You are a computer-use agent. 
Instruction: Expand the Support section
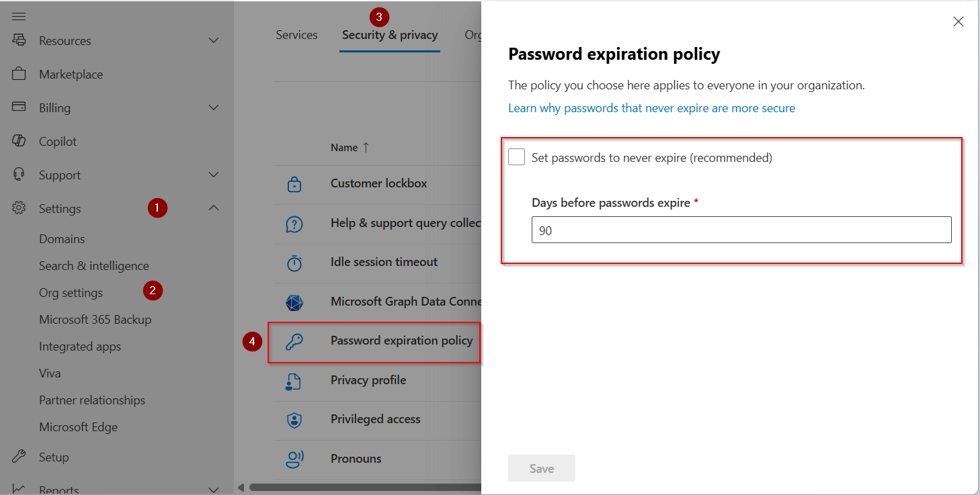point(214,175)
